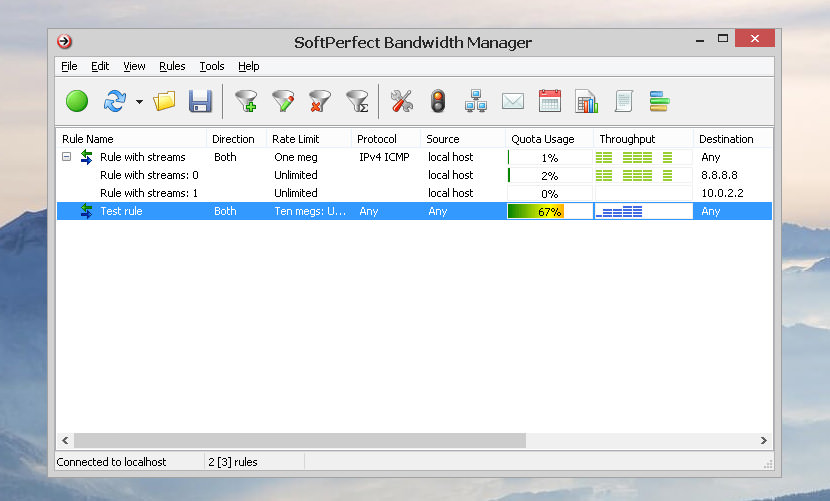The width and height of the screenshot is (830, 501).
Task: Click the arrows icon beside Test rule
Action: coord(86,211)
